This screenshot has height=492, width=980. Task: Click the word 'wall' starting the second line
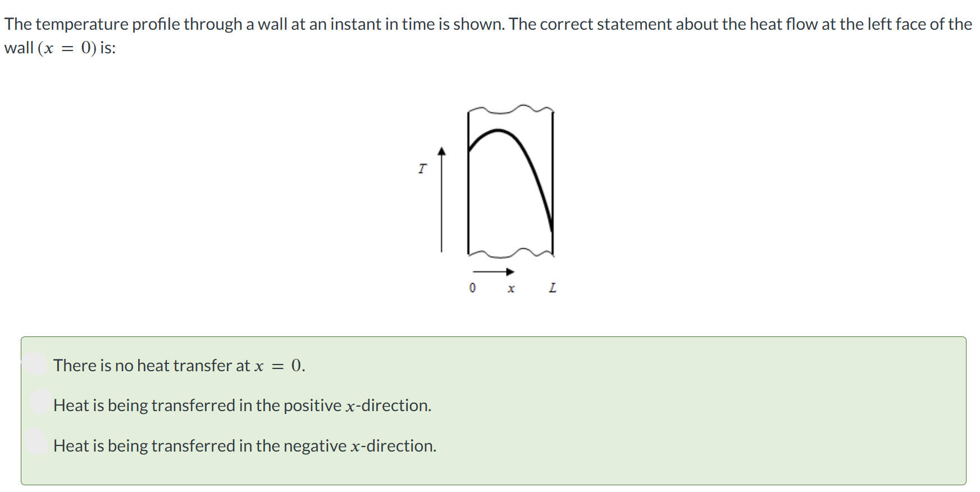click(19, 48)
